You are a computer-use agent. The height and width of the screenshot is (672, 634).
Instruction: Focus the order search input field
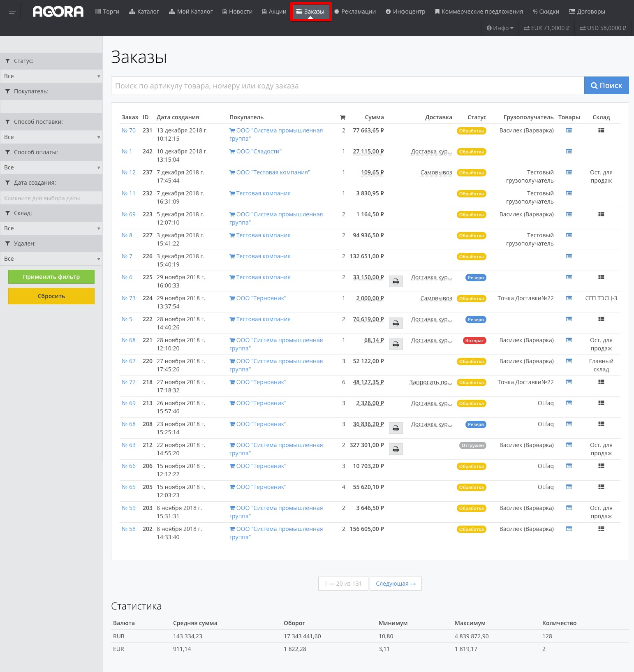(x=347, y=86)
